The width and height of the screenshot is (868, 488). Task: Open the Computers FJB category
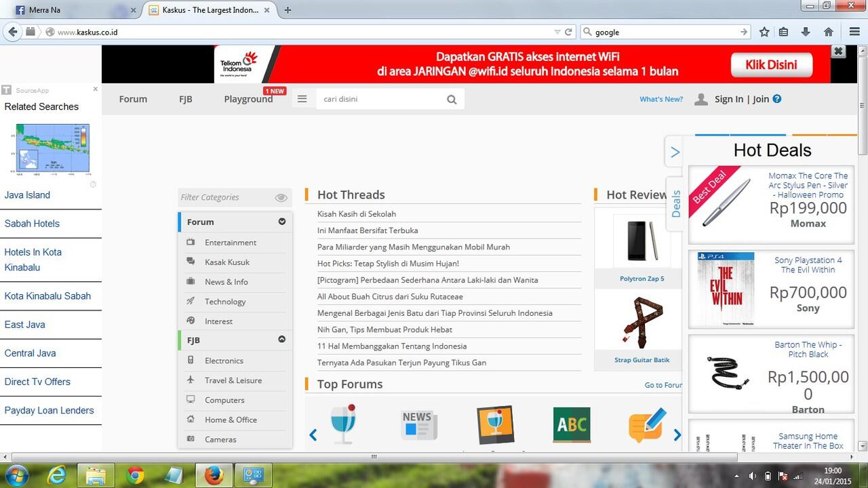coord(224,400)
